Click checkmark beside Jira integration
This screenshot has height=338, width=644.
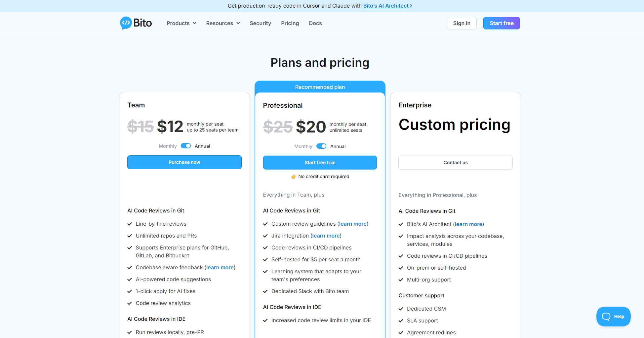pos(265,236)
